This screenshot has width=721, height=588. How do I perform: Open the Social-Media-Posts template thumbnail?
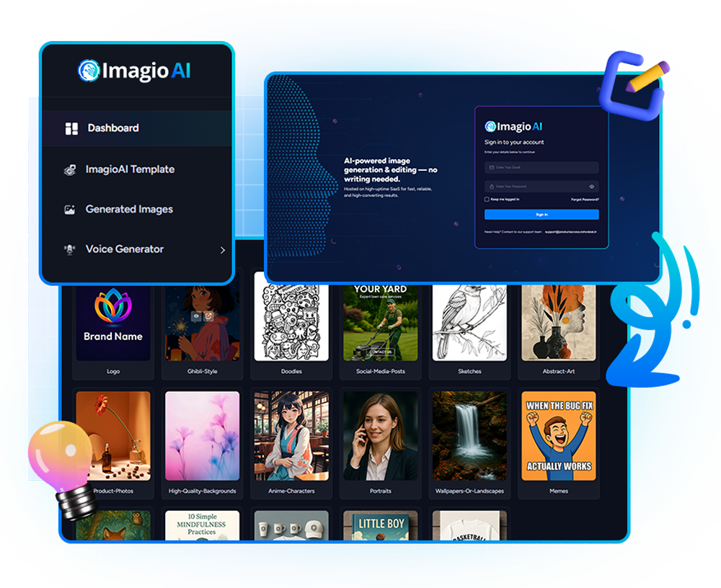pyautogui.click(x=381, y=323)
